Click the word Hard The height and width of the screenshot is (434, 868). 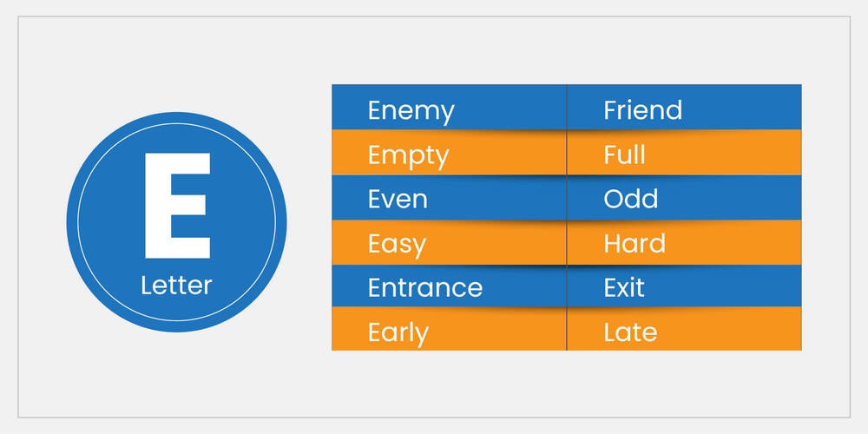tap(635, 243)
